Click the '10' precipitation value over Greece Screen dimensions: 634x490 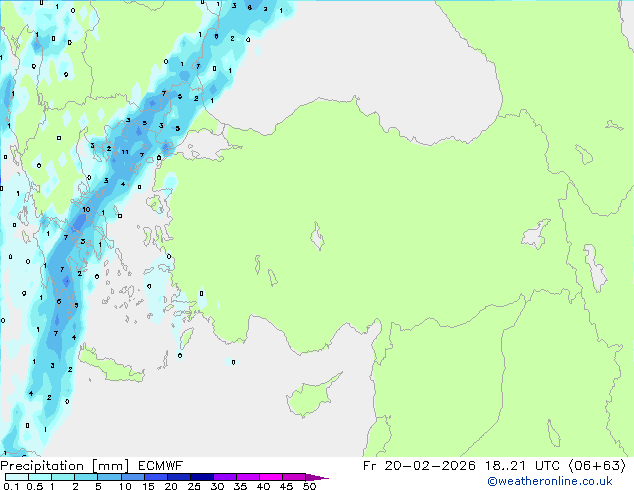click(x=86, y=209)
